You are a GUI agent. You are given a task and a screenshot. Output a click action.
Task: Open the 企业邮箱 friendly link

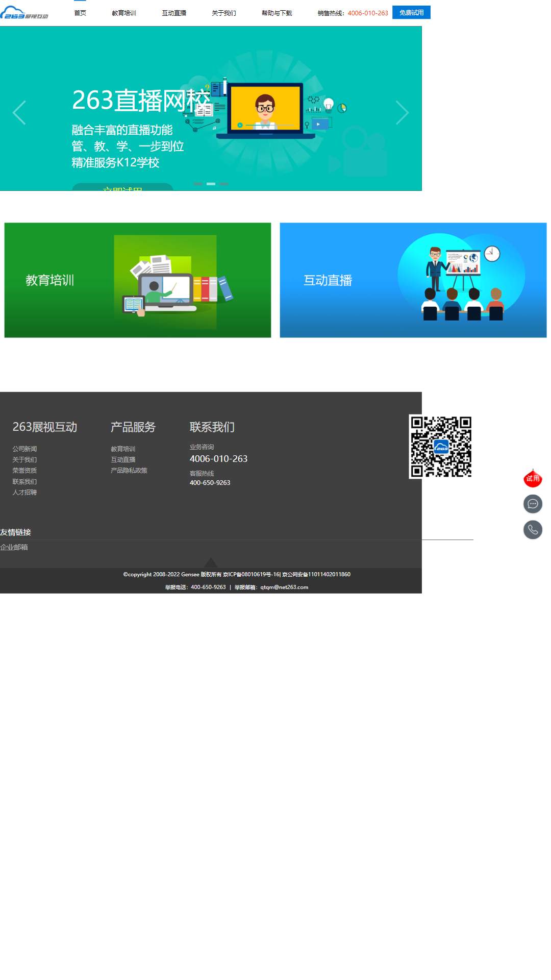(x=14, y=547)
